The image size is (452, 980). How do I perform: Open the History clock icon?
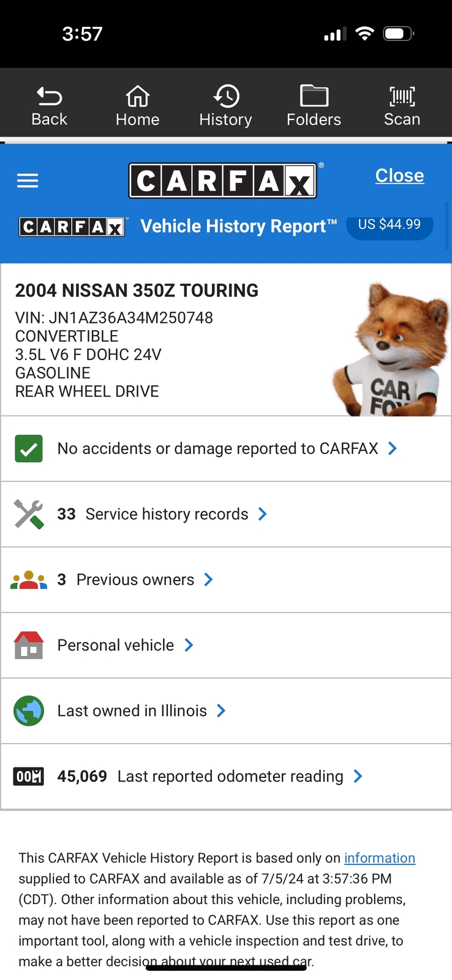pos(226,97)
